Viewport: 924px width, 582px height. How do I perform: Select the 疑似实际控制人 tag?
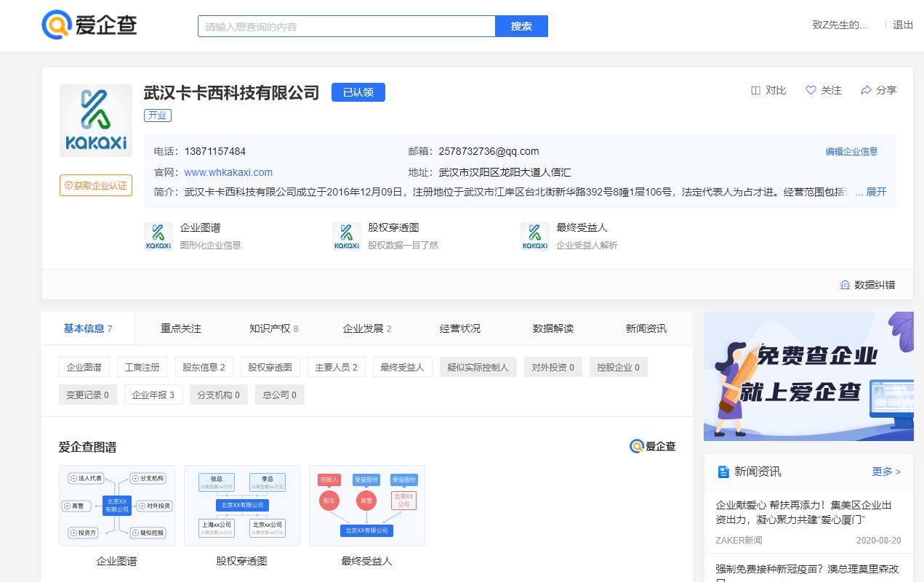pos(478,367)
